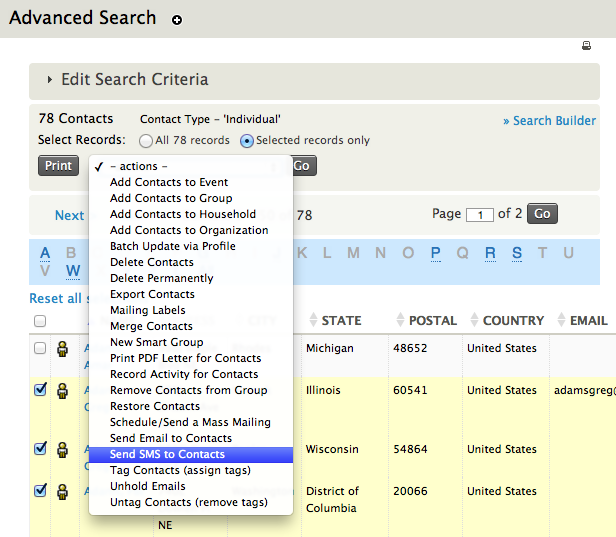This screenshot has height=537, width=616.
Task: Tick the checkbox for the Michigan contact
Action: (40, 348)
